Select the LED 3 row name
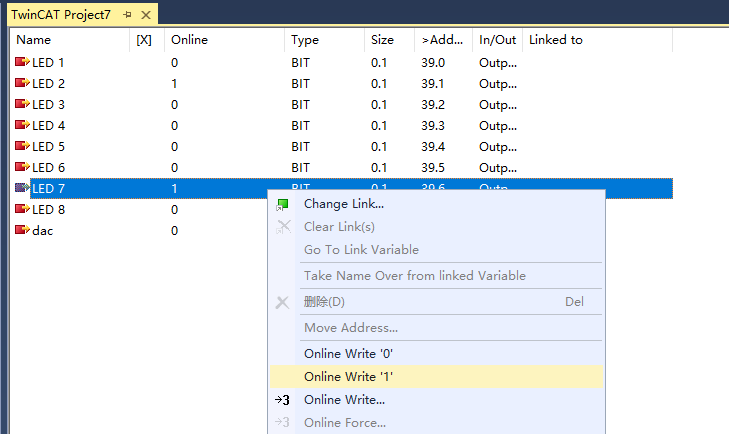The image size is (729, 434). point(48,104)
